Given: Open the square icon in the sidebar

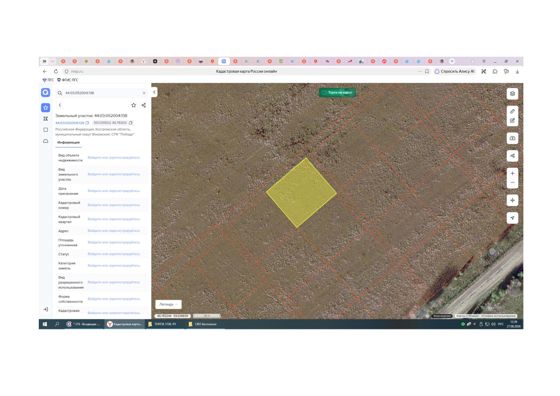Looking at the screenshot, I should click(46, 130).
